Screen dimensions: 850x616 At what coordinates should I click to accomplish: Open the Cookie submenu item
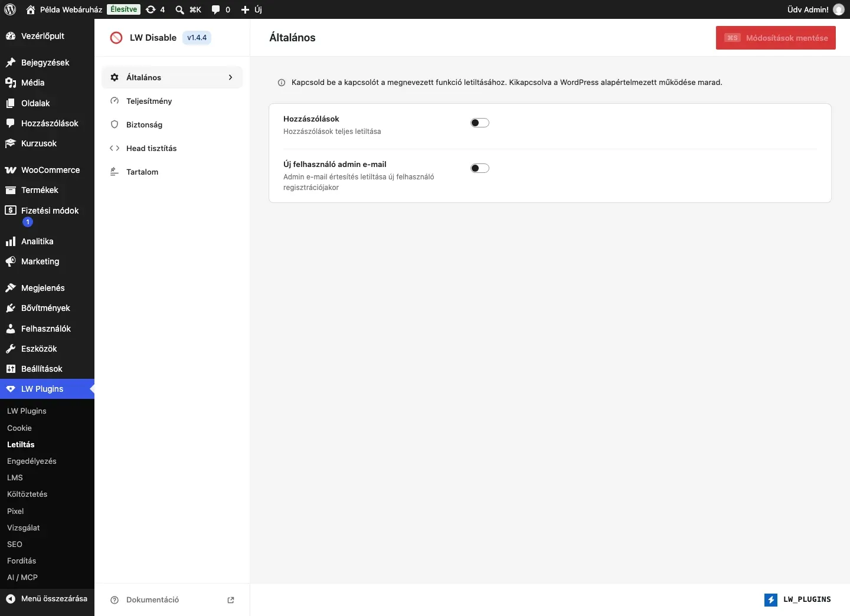point(19,428)
